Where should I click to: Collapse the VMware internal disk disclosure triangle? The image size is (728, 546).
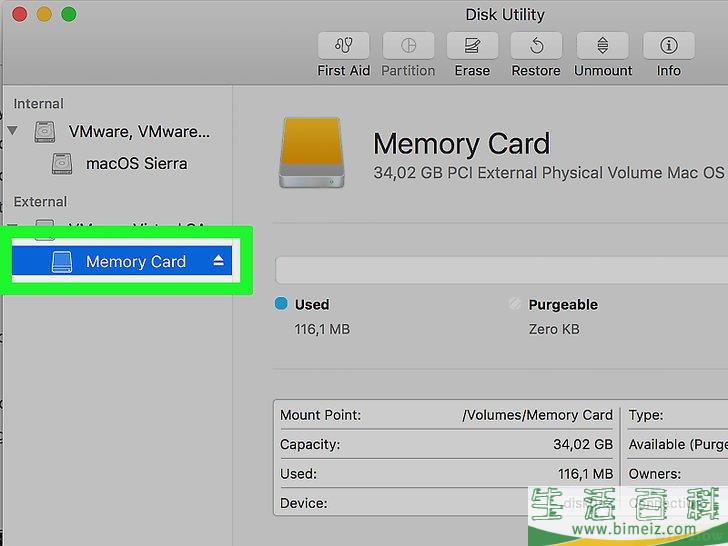[13, 131]
